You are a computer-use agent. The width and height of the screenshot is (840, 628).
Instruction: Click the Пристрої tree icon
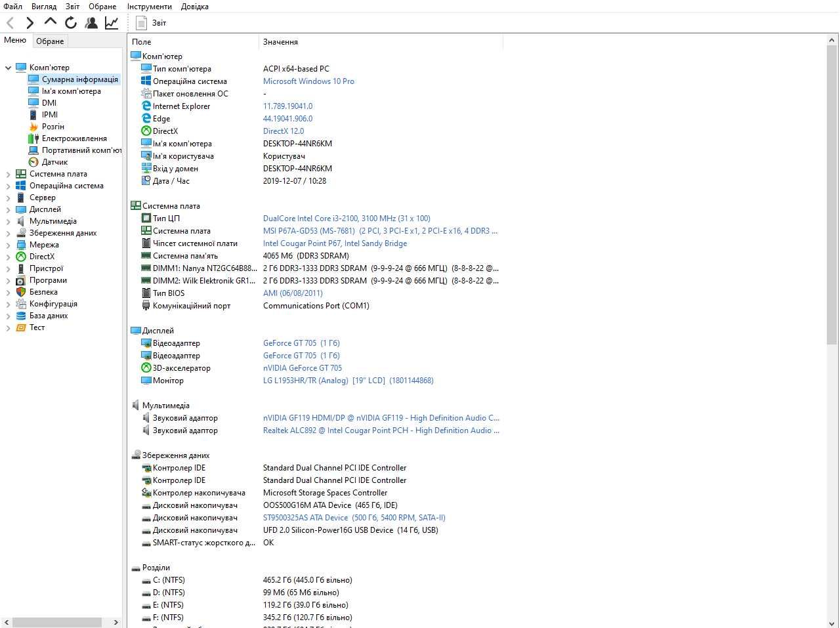click(x=21, y=268)
